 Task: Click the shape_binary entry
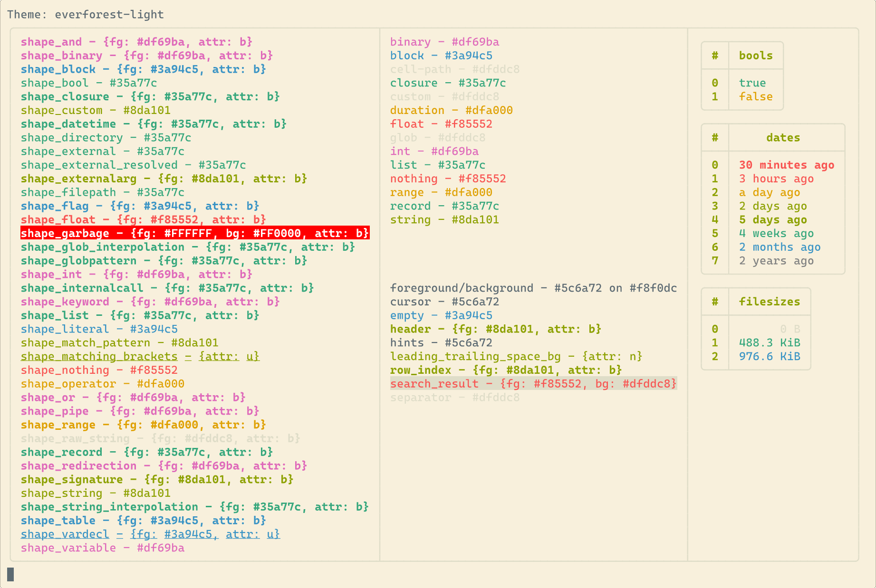point(147,56)
